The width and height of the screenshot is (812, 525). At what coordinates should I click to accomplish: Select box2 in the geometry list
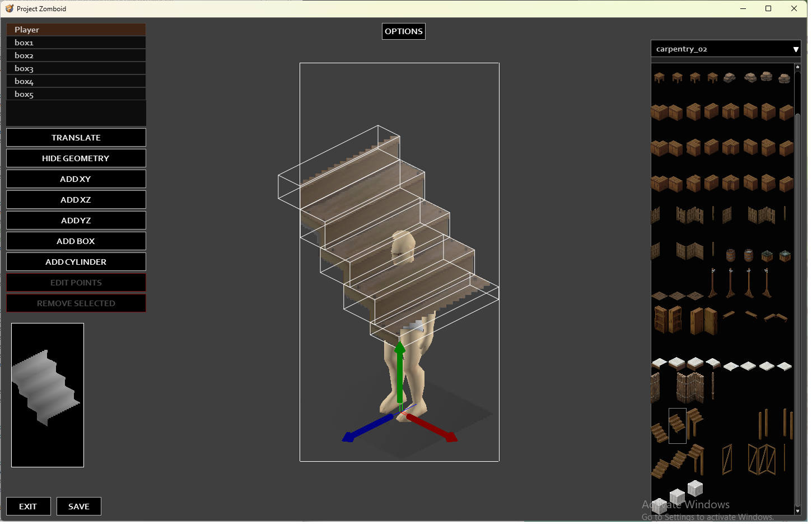(x=76, y=55)
